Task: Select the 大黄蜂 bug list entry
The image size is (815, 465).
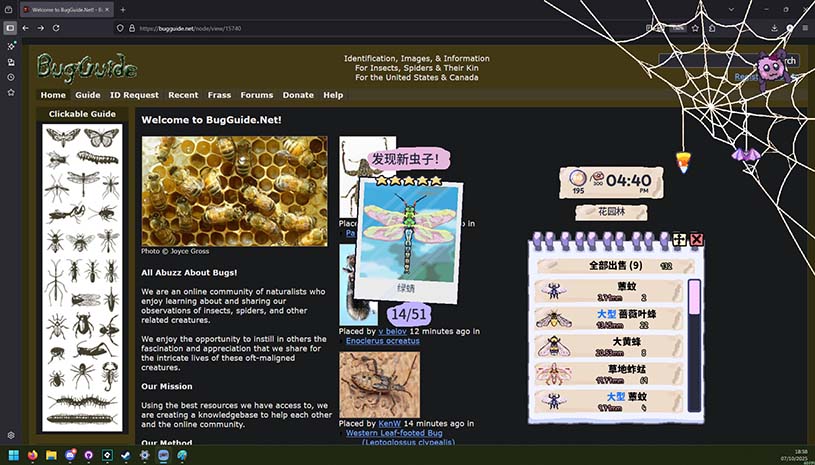Action: pos(608,346)
